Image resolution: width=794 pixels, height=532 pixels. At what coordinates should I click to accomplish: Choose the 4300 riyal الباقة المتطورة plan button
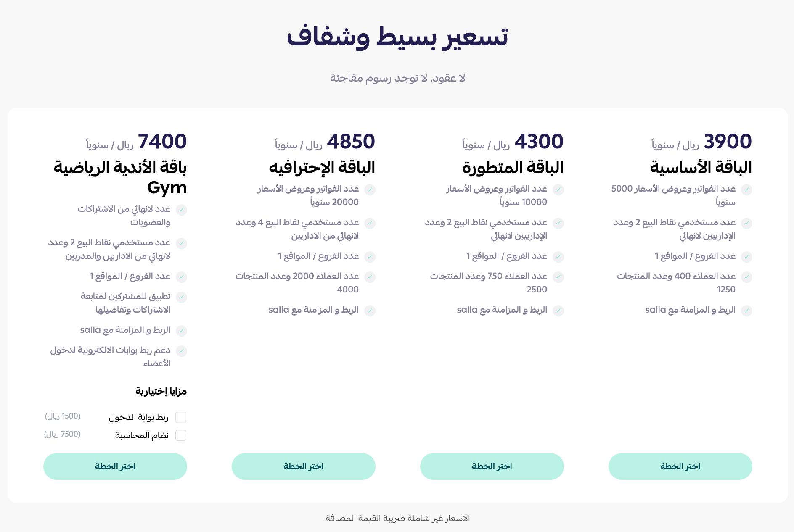[x=492, y=466]
